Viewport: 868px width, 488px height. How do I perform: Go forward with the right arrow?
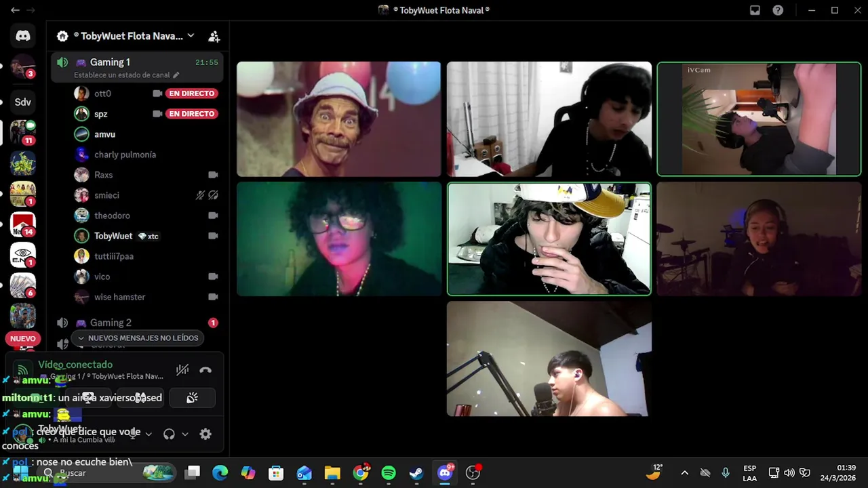click(x=31, y=10)
